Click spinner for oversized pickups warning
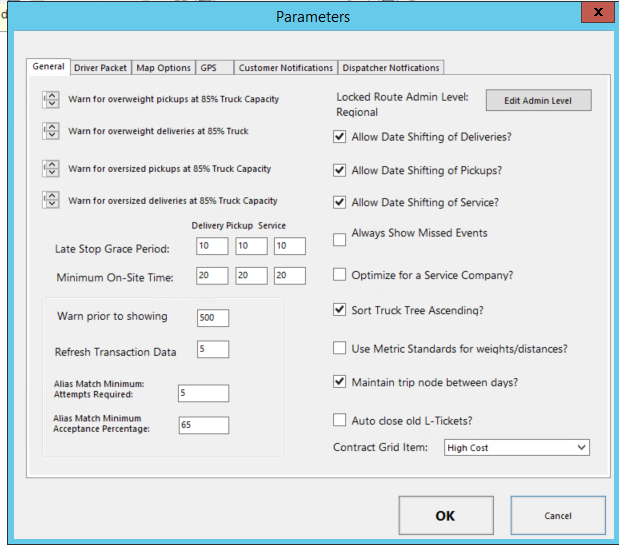619x545 pixels. pyautogui.click(x=51, y=169)
